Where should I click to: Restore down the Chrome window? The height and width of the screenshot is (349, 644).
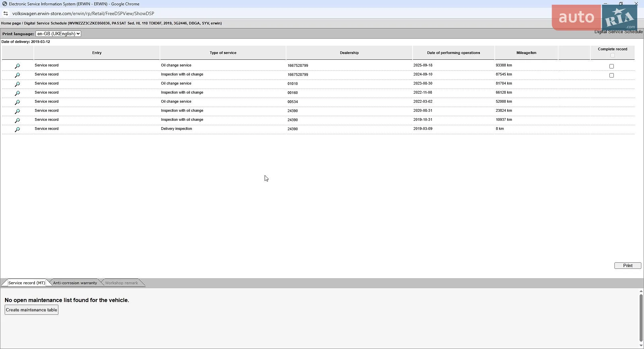(621, 4)
